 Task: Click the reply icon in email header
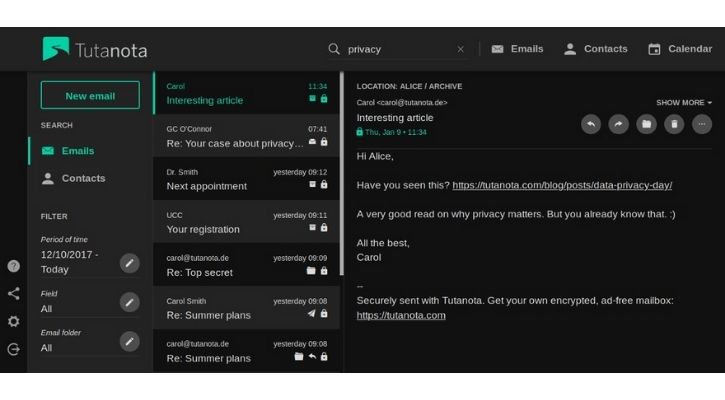(x=591, y=124)
